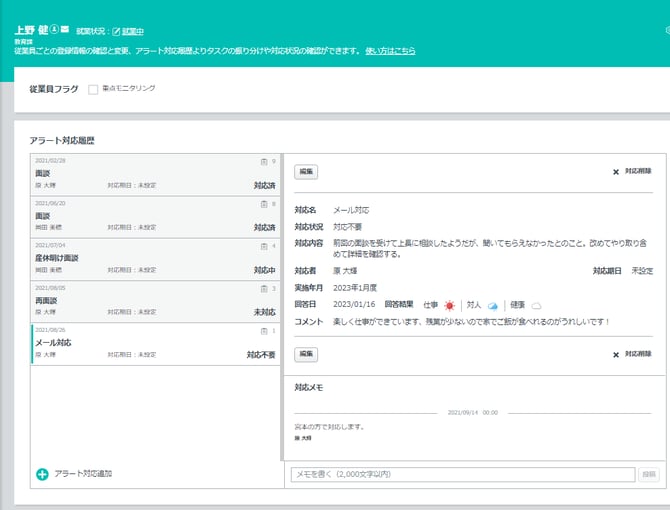Click the 未設定 value next to 対応期日
Viewport: 670px width, 510px height.
[x=642, y=271]
